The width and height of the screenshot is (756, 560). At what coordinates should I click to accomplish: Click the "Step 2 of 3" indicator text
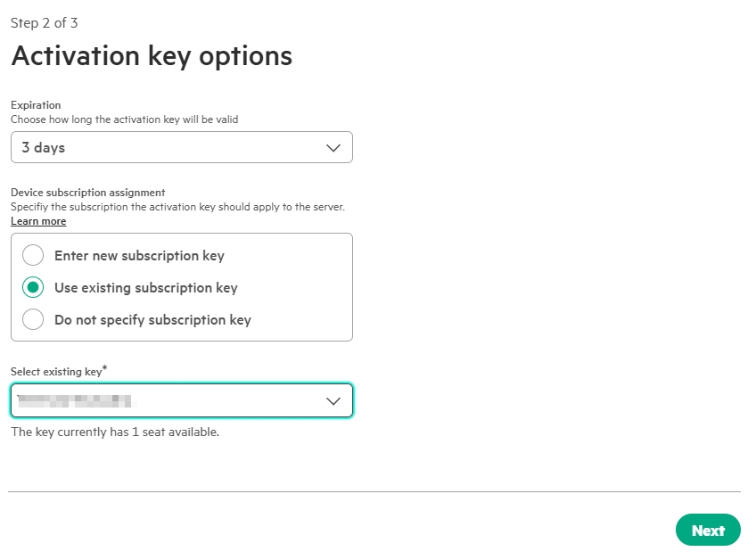point(44,23)
